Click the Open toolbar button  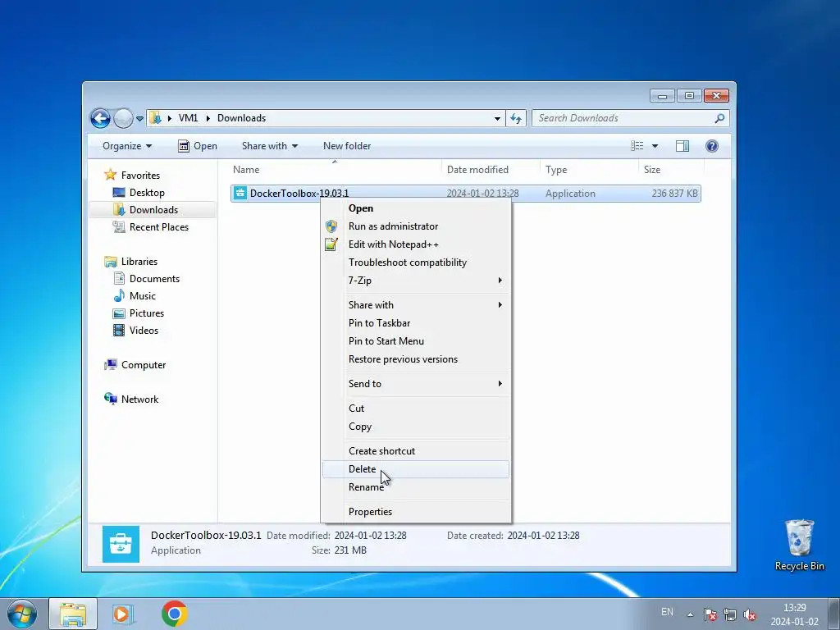[197, 146]
